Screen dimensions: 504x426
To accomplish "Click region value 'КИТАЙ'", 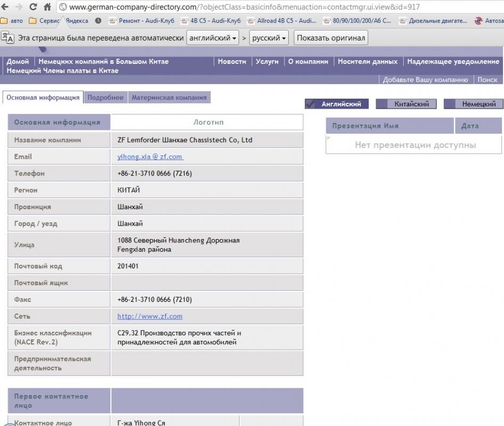I will (x=128, y=190).
